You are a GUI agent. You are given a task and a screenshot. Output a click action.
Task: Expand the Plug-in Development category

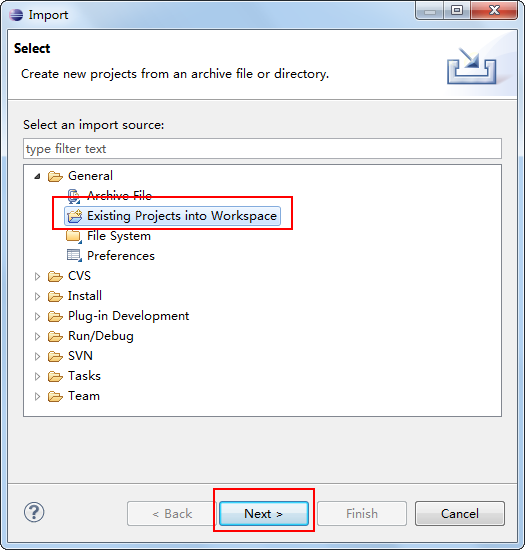pos(37,316)
